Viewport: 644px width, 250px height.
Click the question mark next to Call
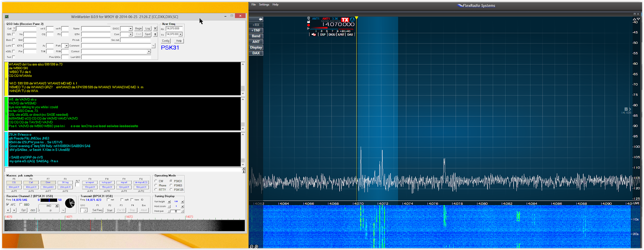(x=14, y=29)
